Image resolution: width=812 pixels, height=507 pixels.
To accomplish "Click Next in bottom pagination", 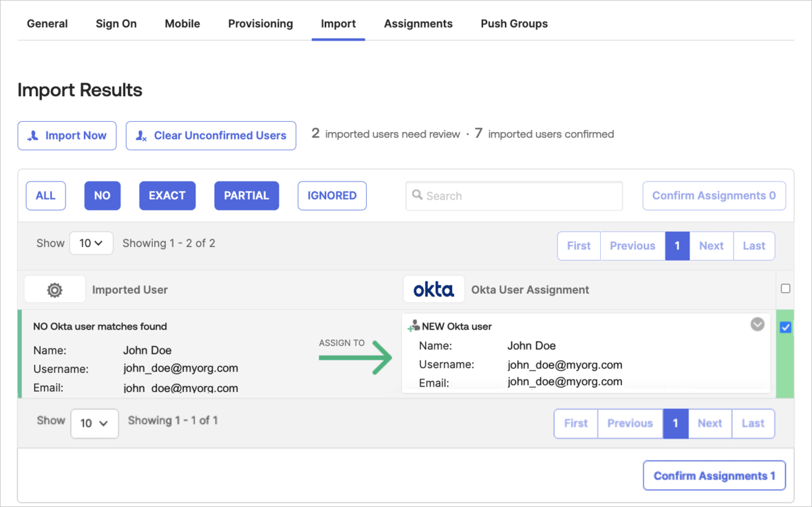I will 710,423.
